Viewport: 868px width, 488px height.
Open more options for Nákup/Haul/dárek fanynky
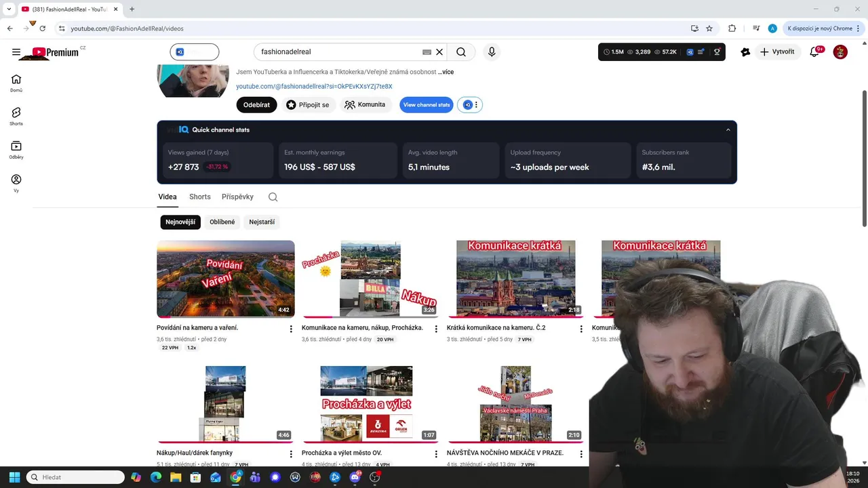coord(291,454)
